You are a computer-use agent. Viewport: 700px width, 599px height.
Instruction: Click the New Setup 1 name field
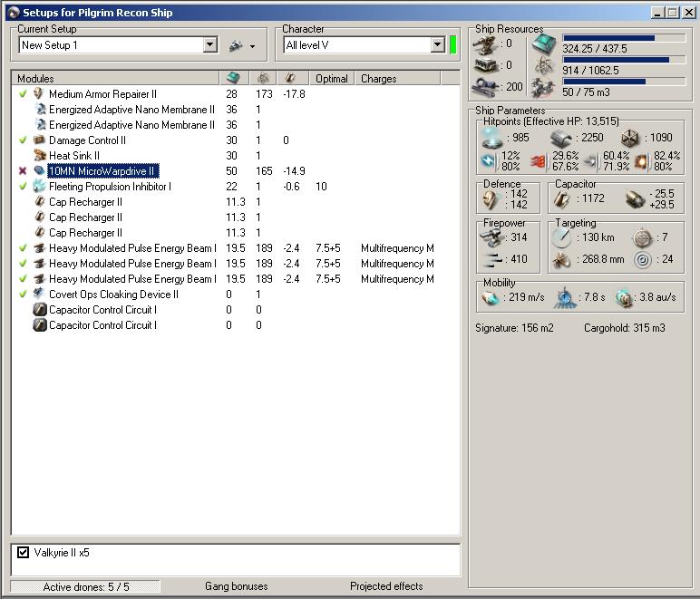pyautogui.click(x=112, y=44)
